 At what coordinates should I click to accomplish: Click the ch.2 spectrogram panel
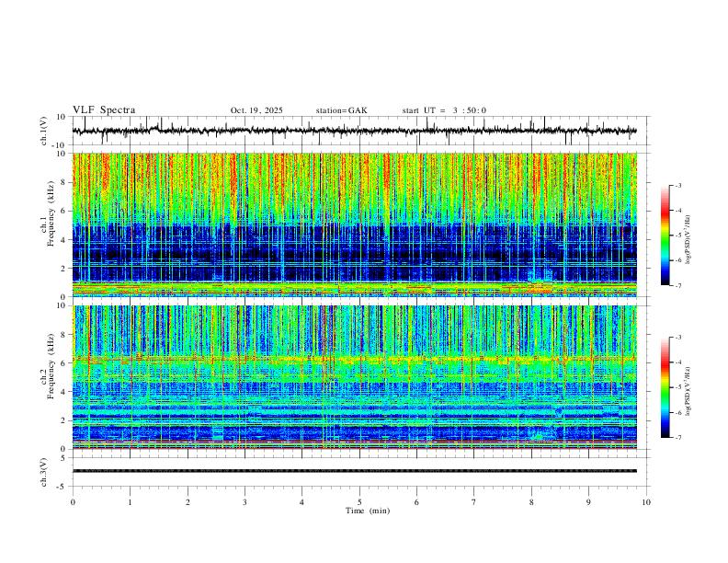coord(354,377)
